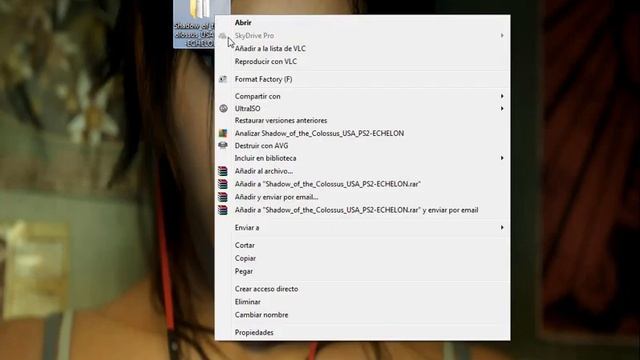
Task: Click the Format Factory icon
Action: [223, 79]
